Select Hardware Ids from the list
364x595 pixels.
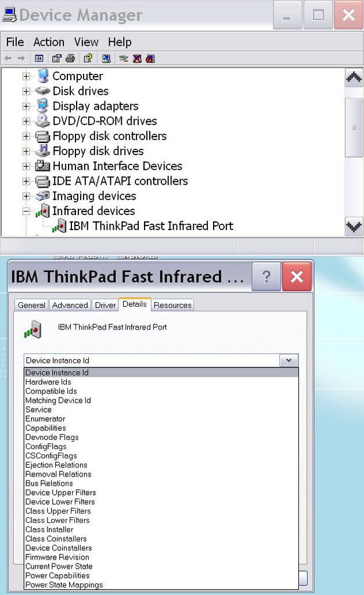click(48, 382)
